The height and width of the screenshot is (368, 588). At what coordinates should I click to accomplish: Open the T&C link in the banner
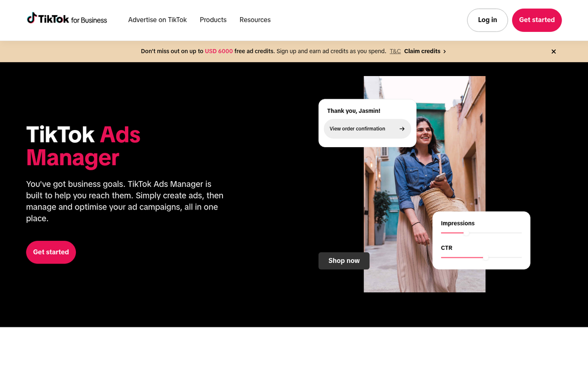tap(395, 51)
